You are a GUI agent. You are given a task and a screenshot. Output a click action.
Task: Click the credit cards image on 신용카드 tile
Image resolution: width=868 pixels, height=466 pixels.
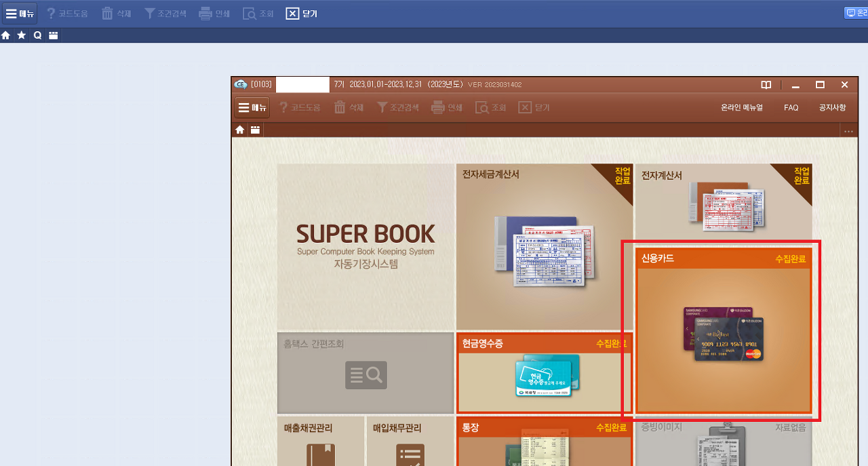(x=724, y=333)
